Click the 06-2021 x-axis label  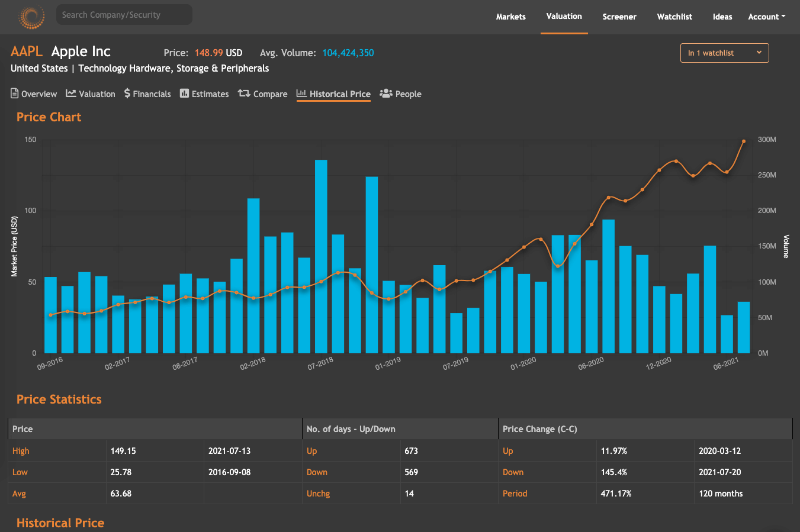(x=726, y=363)
